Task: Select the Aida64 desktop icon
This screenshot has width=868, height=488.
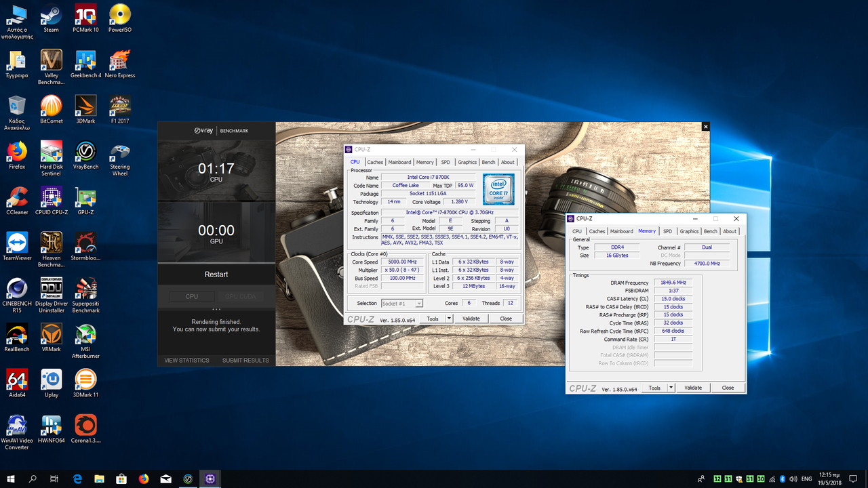Action: pyautogui.click(x=17, y=383)
